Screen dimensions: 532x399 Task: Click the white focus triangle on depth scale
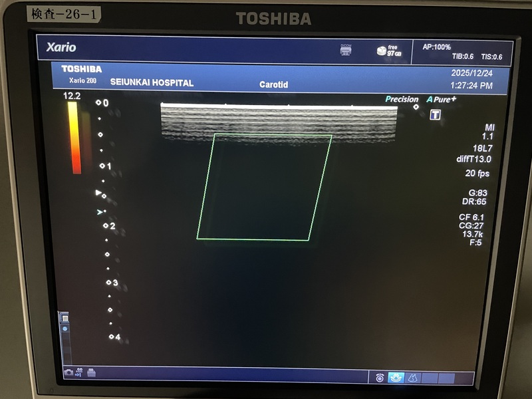pos(98,194)
